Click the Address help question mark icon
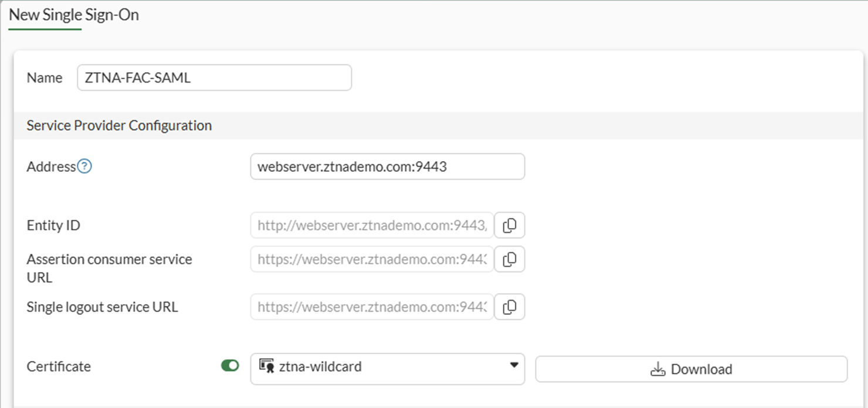The height and width of the screenshot is (408, 868). [x=85, y=167]
